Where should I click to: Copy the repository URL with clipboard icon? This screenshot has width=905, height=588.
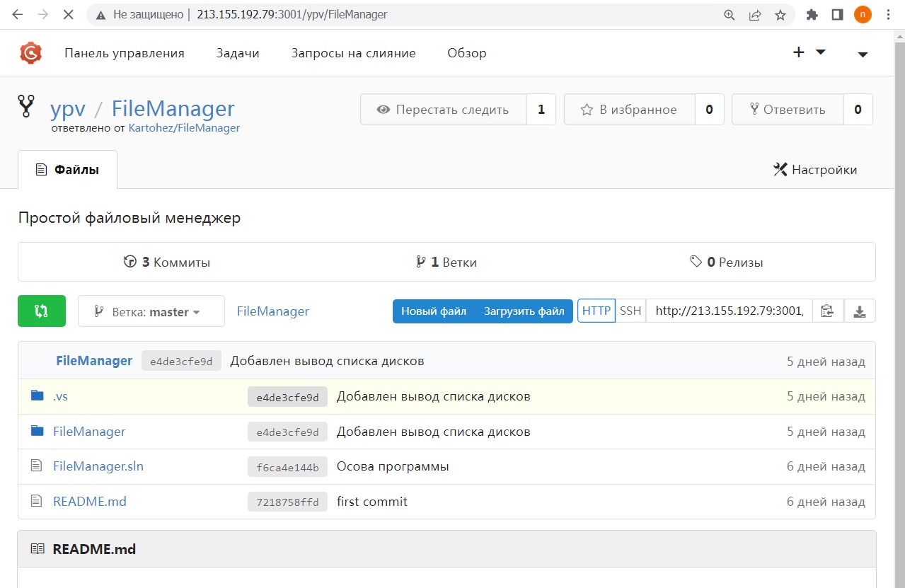tap(827, 311)
